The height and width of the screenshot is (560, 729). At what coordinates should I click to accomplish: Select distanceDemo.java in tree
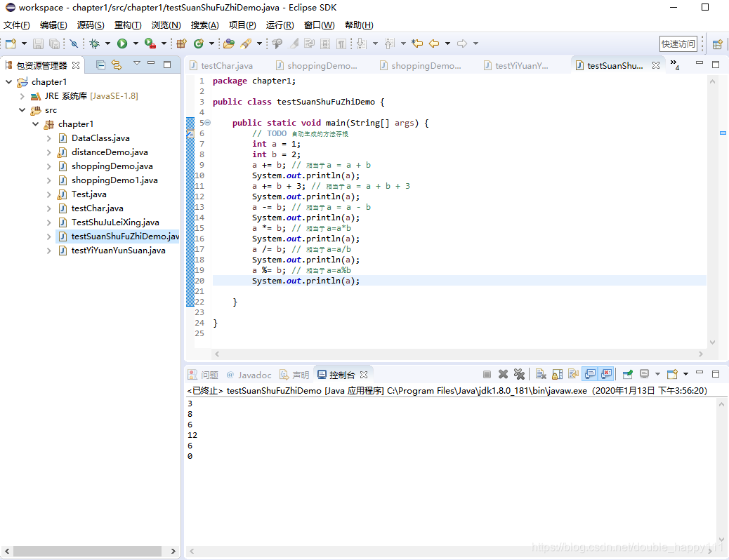[110, 152]
